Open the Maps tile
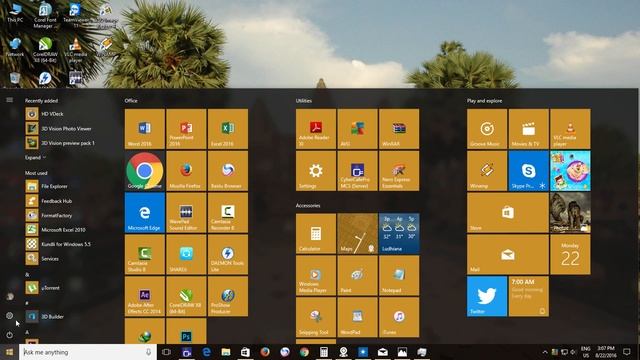Screen dimensions: 640x360 (358, 233)
